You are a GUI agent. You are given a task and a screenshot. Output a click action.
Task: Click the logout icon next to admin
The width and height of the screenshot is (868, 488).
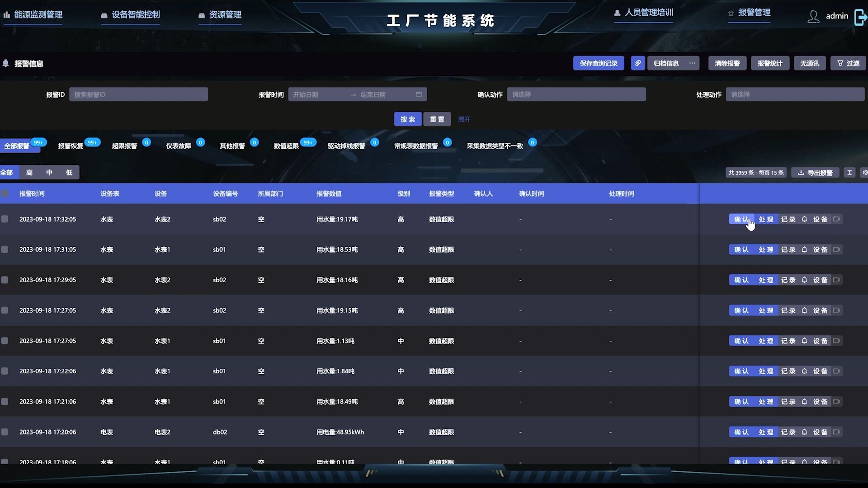coord(861,17)
